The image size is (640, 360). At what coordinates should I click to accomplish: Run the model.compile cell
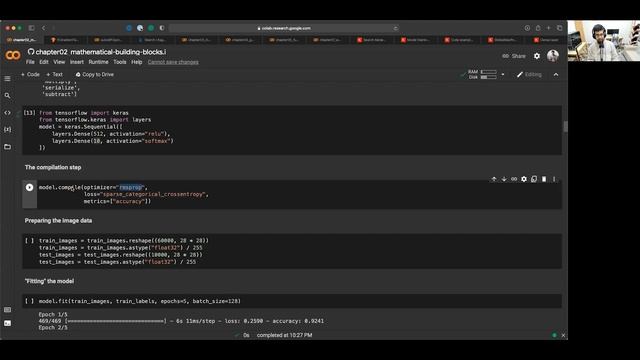(x=29, y=187)
